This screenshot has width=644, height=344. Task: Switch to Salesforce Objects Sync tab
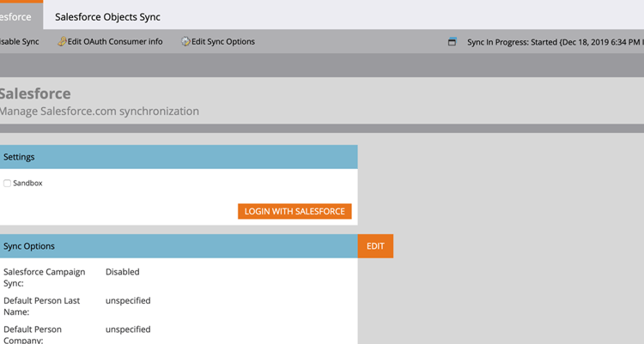click(x=107, y=17)
